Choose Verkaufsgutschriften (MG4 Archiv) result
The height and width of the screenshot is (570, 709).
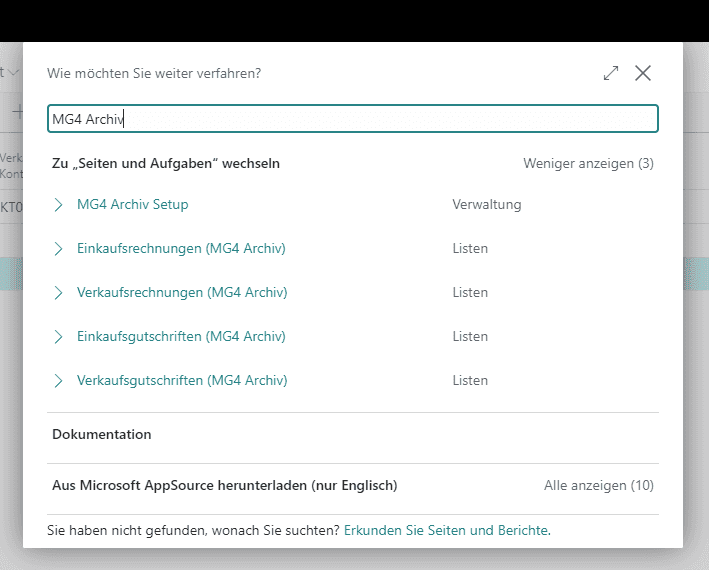tap(182, 381)
